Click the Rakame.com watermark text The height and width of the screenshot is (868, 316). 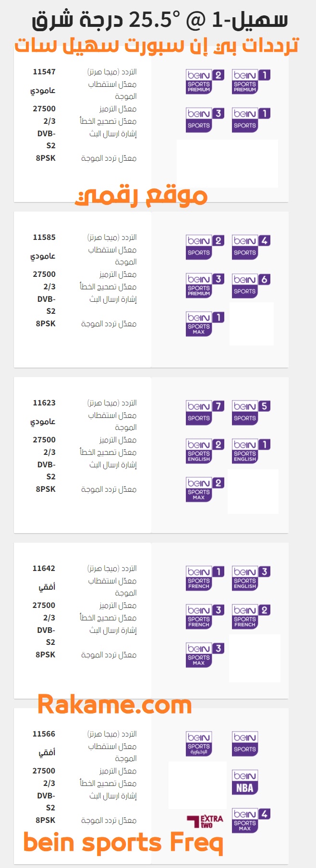tap(115, 705)
